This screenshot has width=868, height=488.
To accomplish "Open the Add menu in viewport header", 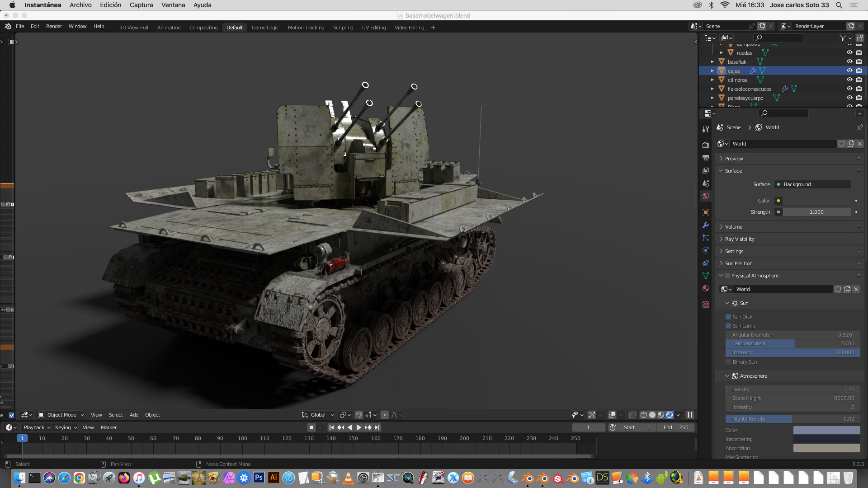I will [134, 415].
